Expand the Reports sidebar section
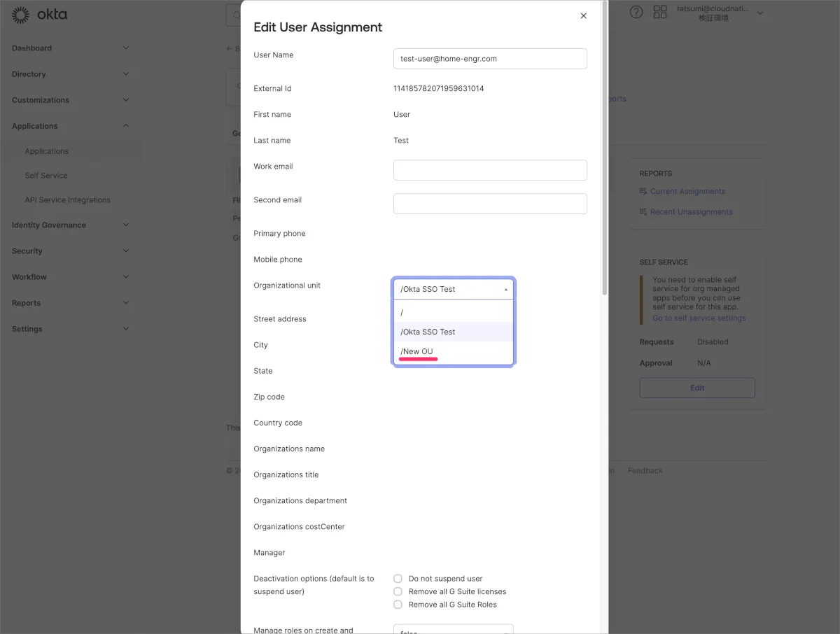Screen dimensions: 840x634 [x=126, y=303]
